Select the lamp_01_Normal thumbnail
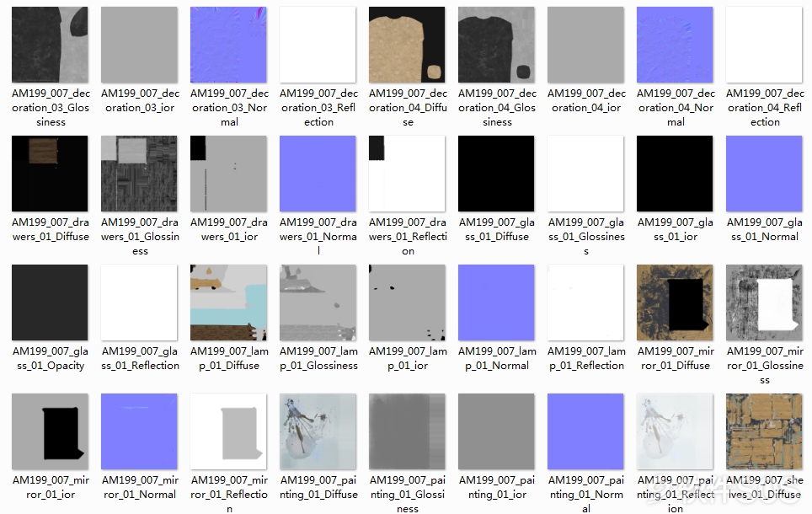 pyautogui.click(x=496, y=303)
